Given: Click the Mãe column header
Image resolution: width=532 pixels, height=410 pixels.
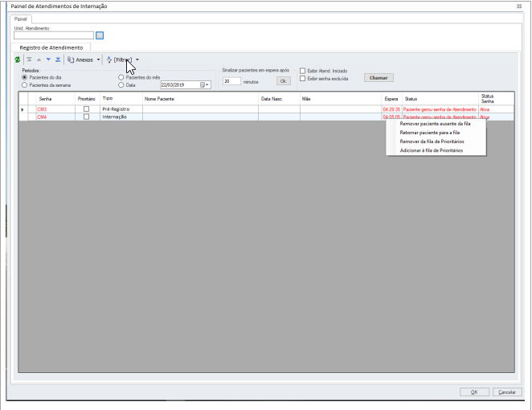Looking at the screenshot, I should click(x=341, y=99).
